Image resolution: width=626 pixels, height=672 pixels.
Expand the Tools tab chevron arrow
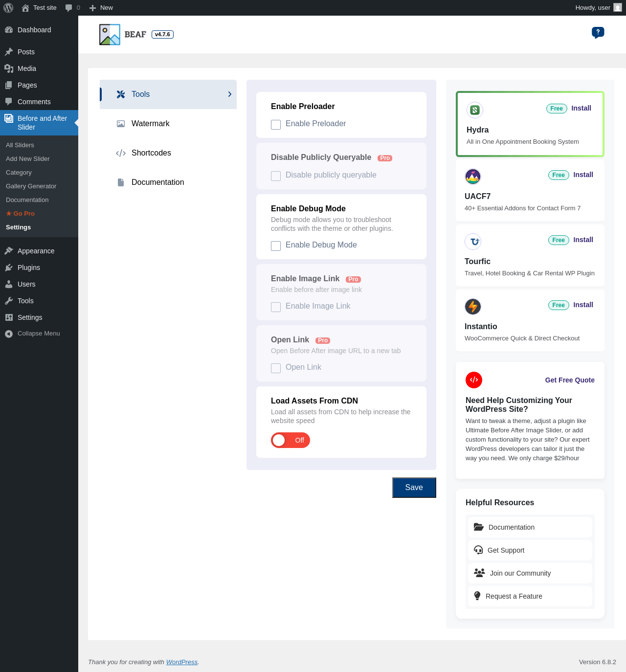coord(230,94)
